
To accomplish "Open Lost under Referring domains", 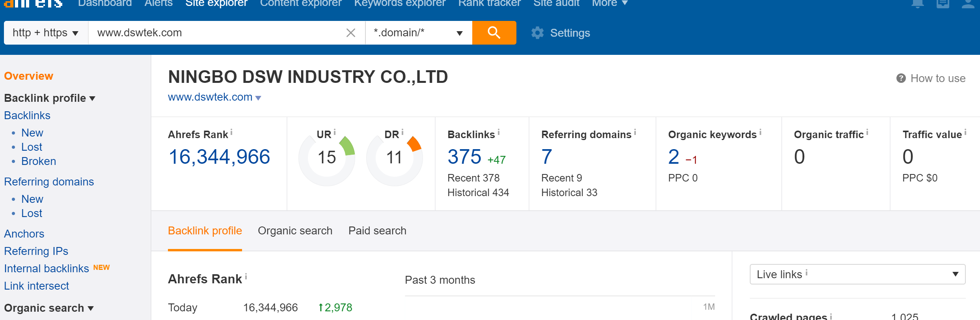I will pyautogui.click(x=32, y=213).
